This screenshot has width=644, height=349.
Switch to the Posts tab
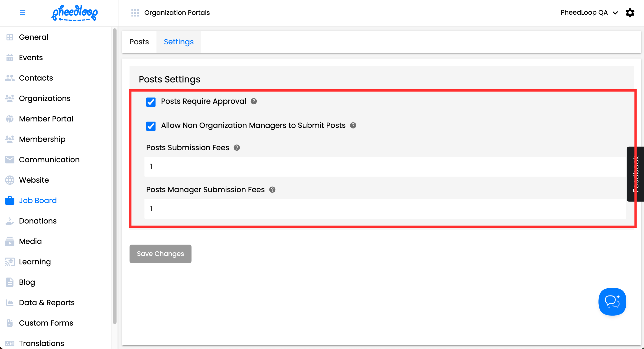coord(139,42)
